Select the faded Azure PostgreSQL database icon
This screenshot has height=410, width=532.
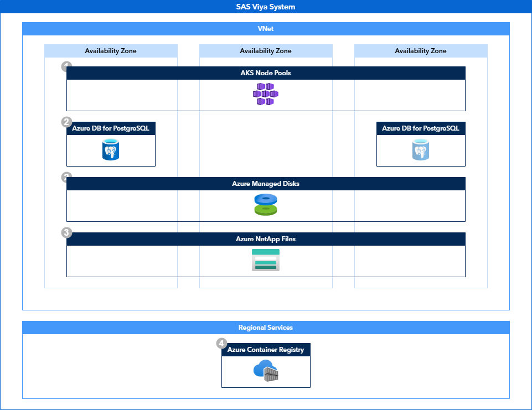[421, 150]
